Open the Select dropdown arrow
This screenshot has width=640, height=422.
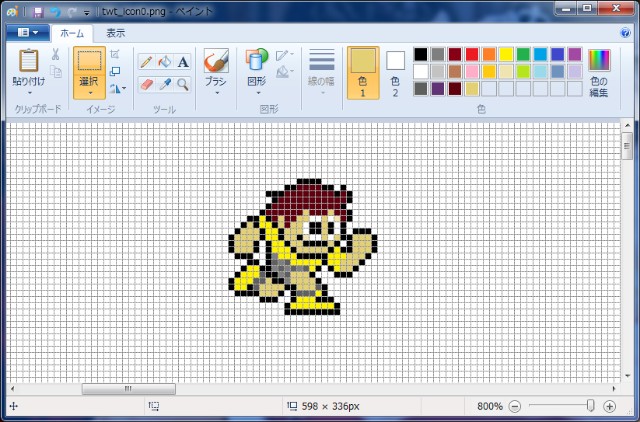click(x=89, y=93)
